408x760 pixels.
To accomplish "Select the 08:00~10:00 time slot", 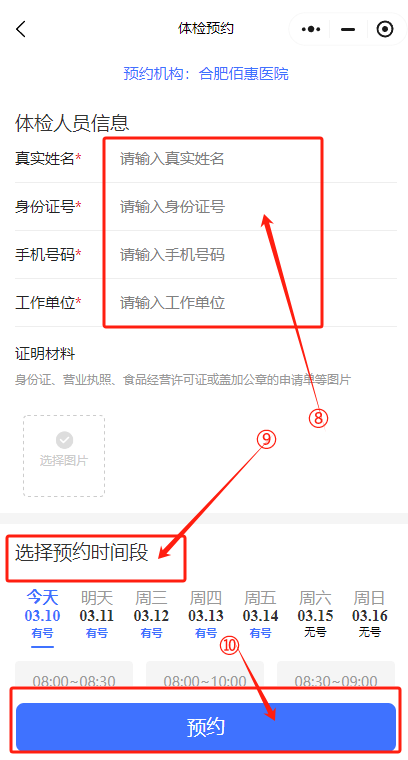I will pyautogui.click(x=205, y=675).
